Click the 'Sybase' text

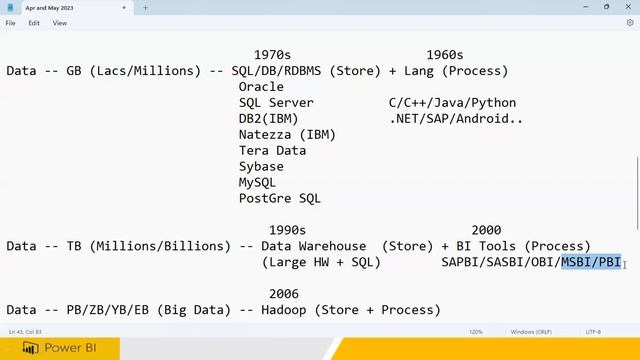tap(261, 167)
